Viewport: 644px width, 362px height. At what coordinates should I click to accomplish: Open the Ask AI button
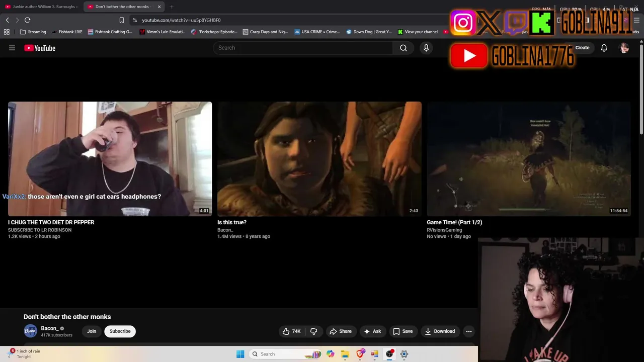pyautogui.click(x=372, y=331)
